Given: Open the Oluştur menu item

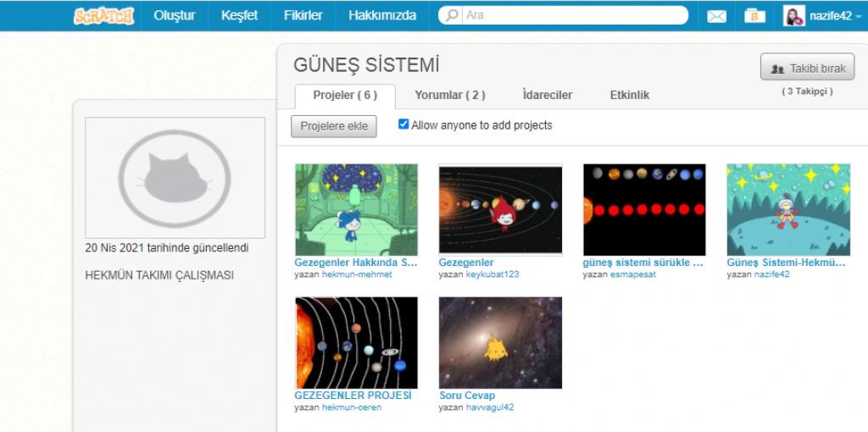Looking at the screenshot, I should [175, 15].
